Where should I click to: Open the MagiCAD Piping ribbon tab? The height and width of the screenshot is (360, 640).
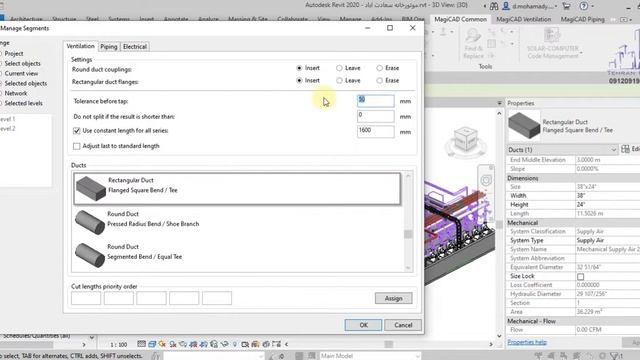pos(582,19)
